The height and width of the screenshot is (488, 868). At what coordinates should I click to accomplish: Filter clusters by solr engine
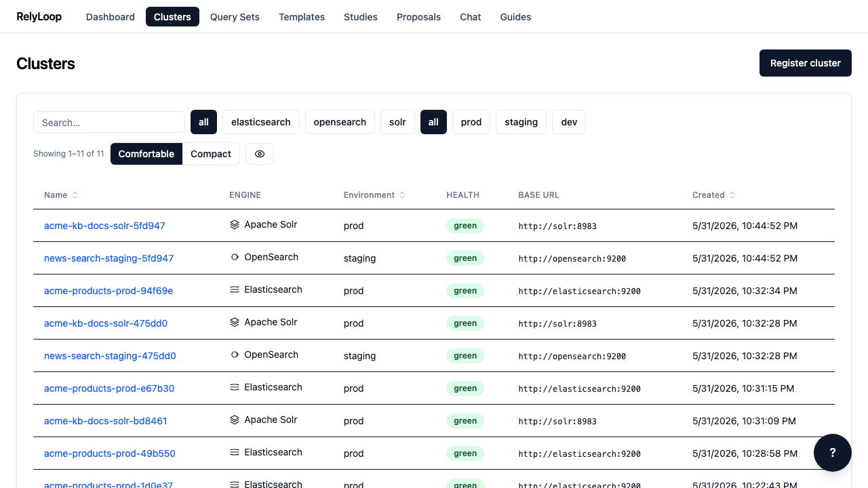(x=397, y=122)
